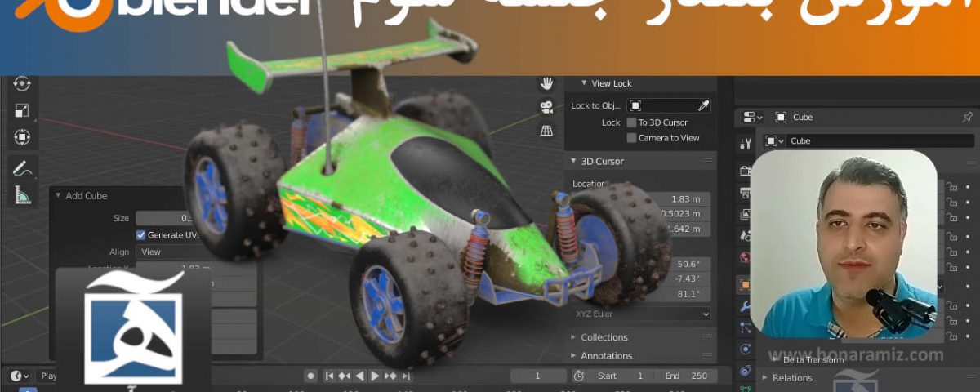The image size is (980, 392).
Task: Click the current frame field in timeline
Action: point(537,376)
